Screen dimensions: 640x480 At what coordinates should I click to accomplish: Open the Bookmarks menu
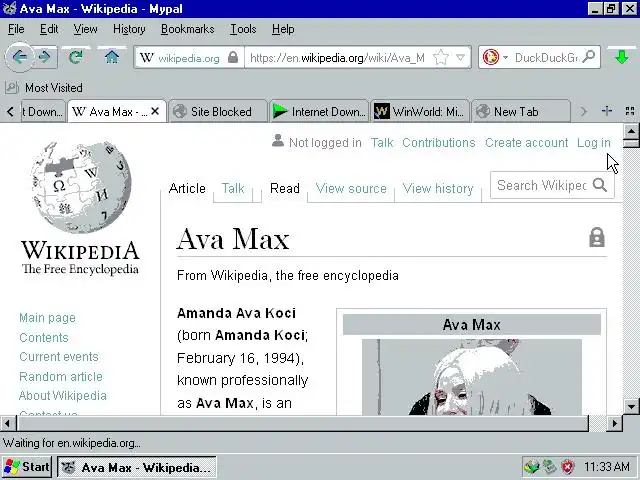(187, 29)
